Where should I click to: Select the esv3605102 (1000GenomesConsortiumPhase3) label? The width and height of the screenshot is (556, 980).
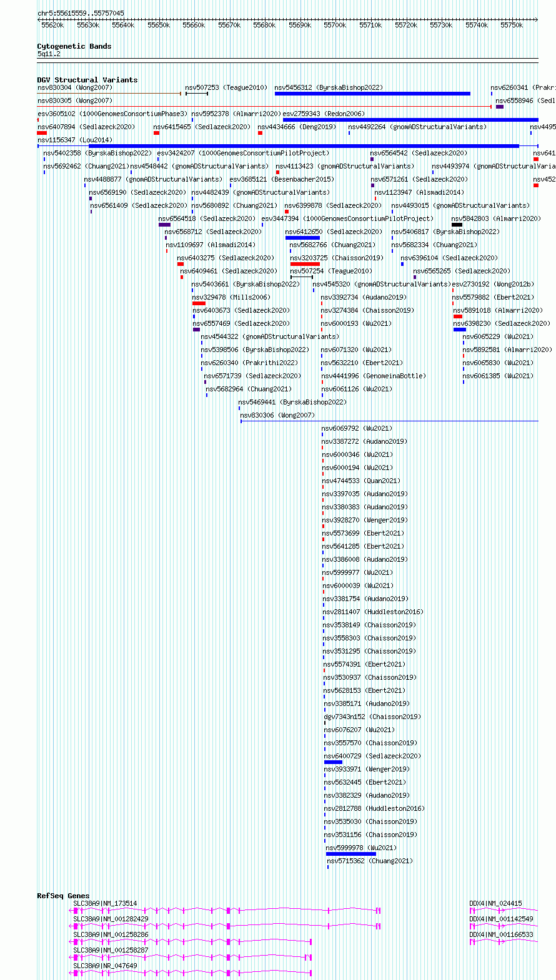point(112,114)
